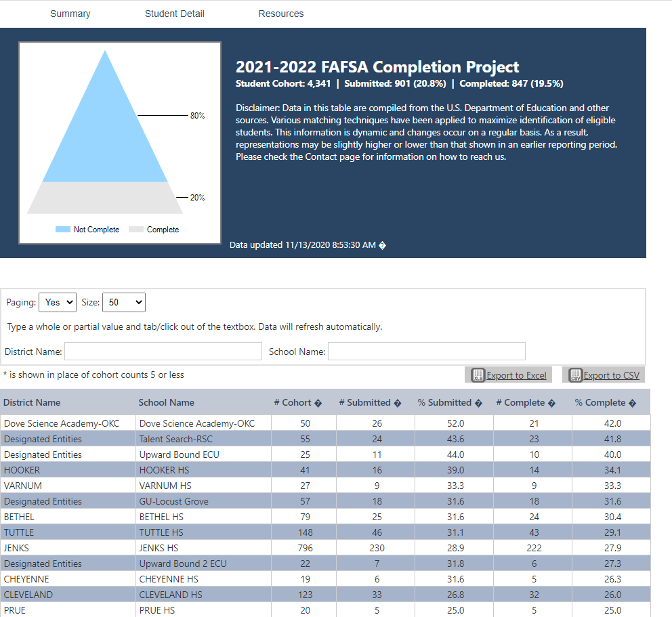Click the Student Cohort: 4,341 statistic

click(283, 83)
